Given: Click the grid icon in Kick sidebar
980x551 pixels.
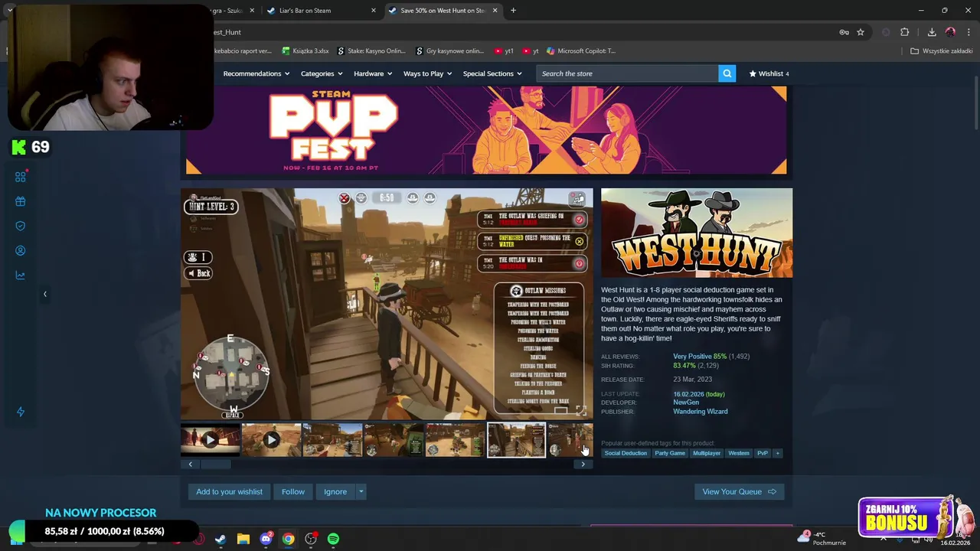Looking at the screenshot, I should pos(21,177).
